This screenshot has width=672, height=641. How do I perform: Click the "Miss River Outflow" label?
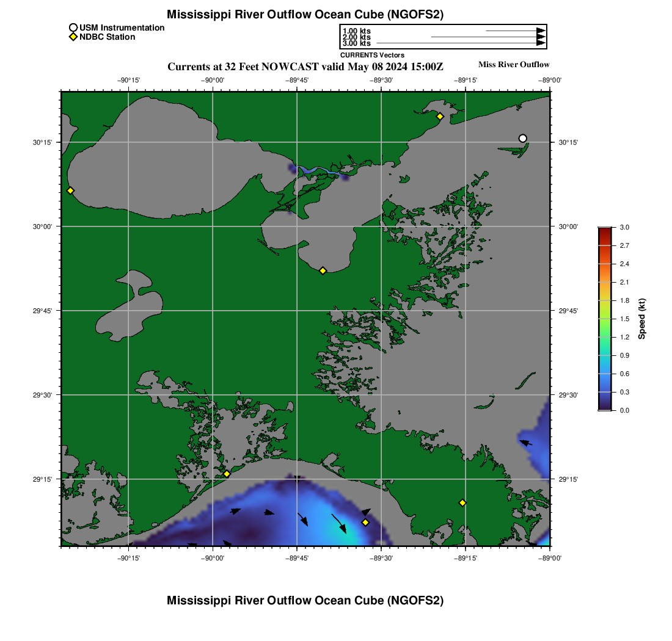tap(513, 65)
